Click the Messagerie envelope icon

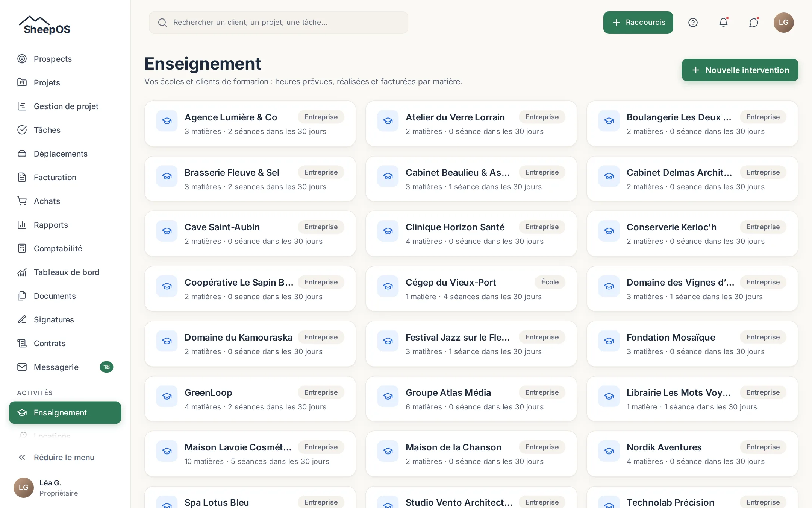22,367
